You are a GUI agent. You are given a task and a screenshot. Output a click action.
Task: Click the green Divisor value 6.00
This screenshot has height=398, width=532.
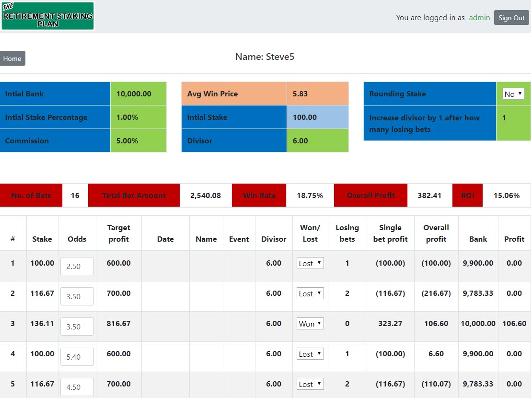pos(317,140)
